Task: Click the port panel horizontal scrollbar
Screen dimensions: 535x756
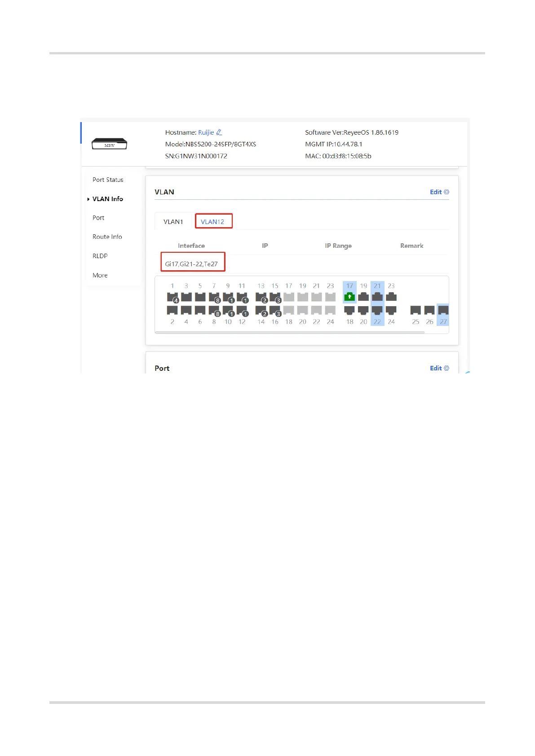Action: pos(290,332)
